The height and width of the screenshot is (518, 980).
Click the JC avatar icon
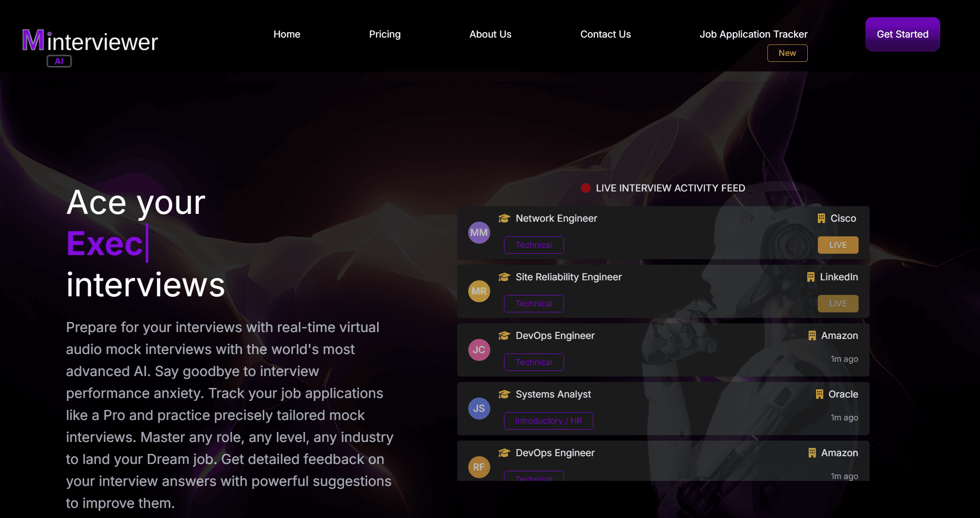pos(479,350)
